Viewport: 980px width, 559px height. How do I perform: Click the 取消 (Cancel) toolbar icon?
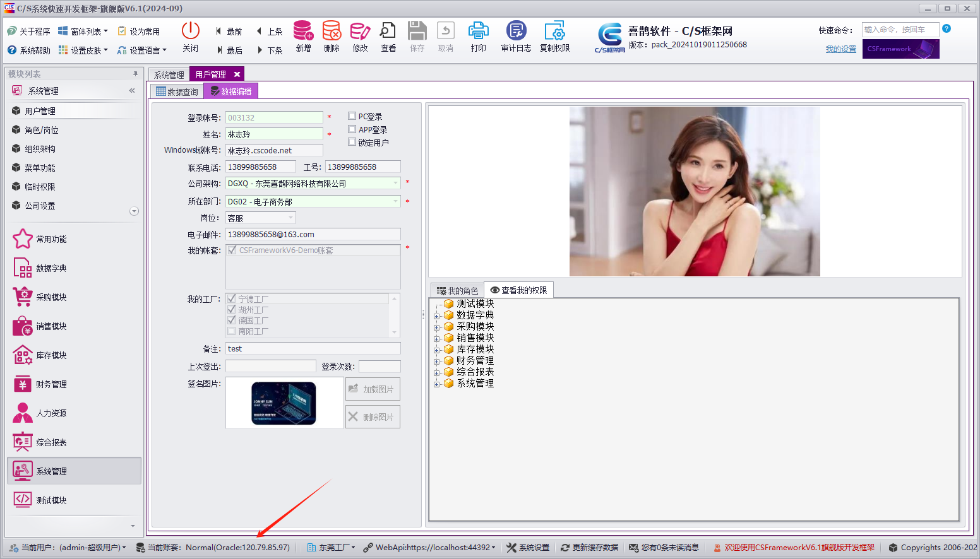pyautogui.click(x=446, y=37)
